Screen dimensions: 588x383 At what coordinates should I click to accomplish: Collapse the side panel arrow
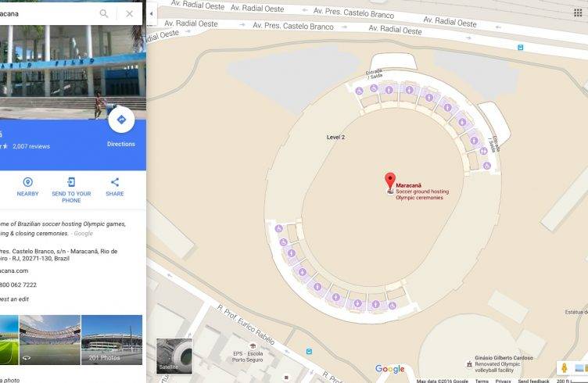click(x=151, y=14)
